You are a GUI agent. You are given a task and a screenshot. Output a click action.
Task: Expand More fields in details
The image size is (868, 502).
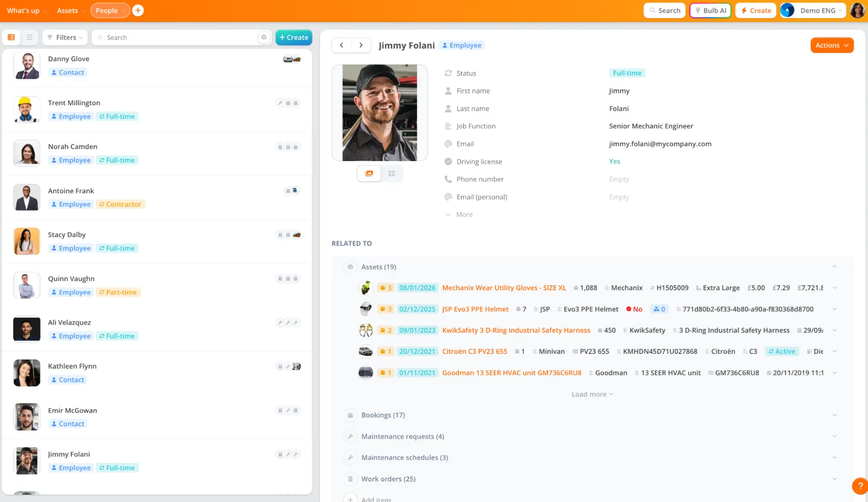point(464,215)
